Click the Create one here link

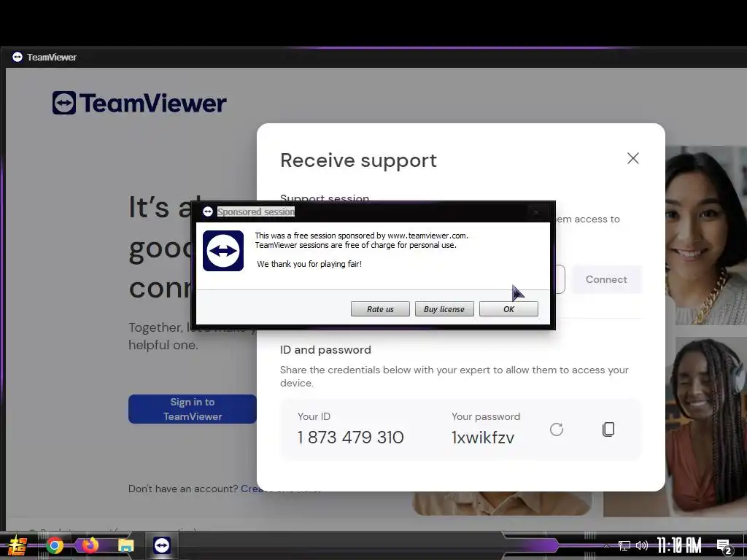point(281,489)
